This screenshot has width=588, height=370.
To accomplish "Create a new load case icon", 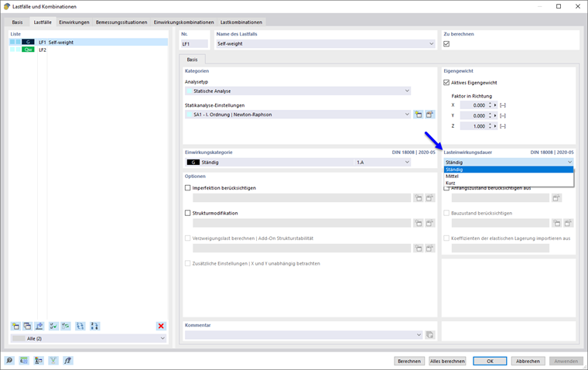I will pyautogui.click(x=15, y=326).
